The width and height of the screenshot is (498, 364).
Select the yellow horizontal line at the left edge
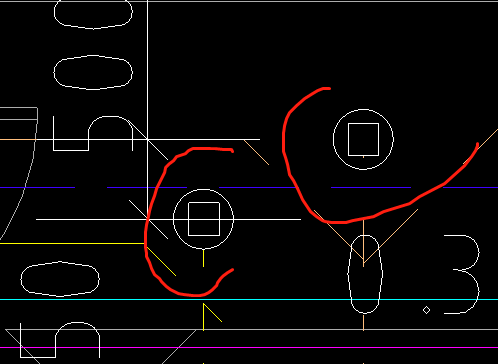click(72, 244)
